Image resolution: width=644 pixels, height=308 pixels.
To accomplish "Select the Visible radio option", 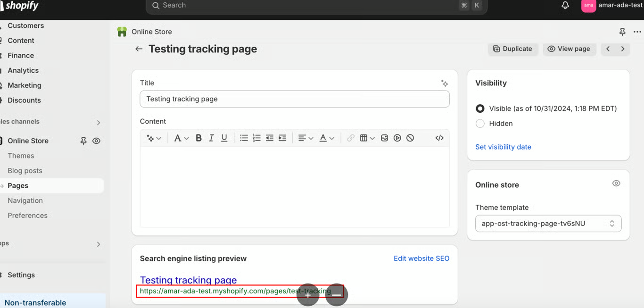I will (x=480, y=108).
